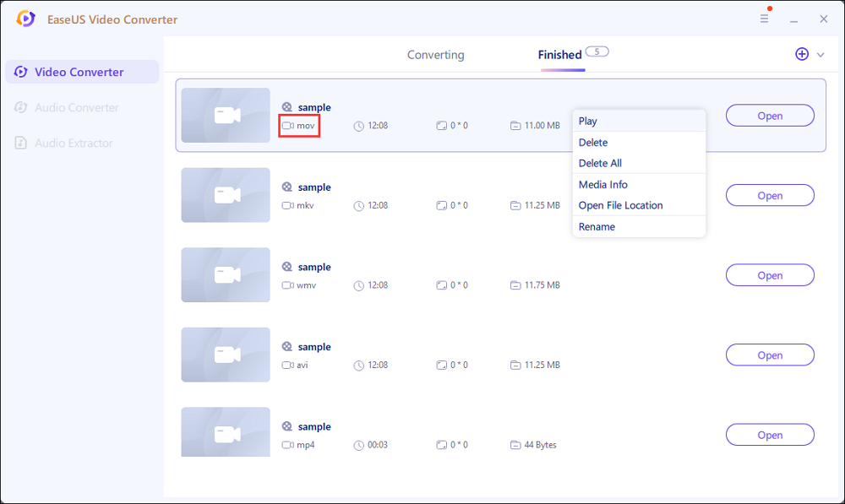Click the clock icon in avi row
This screenshot has width=845, height=504.
(359, 366)
